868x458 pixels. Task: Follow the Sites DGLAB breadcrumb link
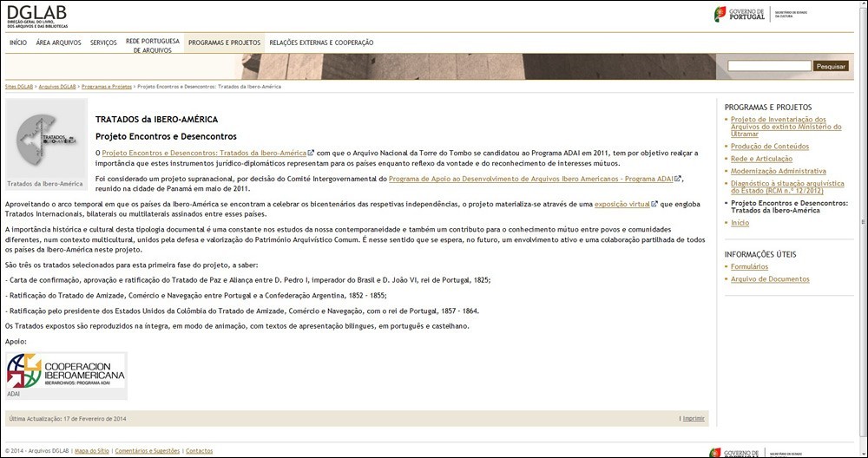coord(19,87)
